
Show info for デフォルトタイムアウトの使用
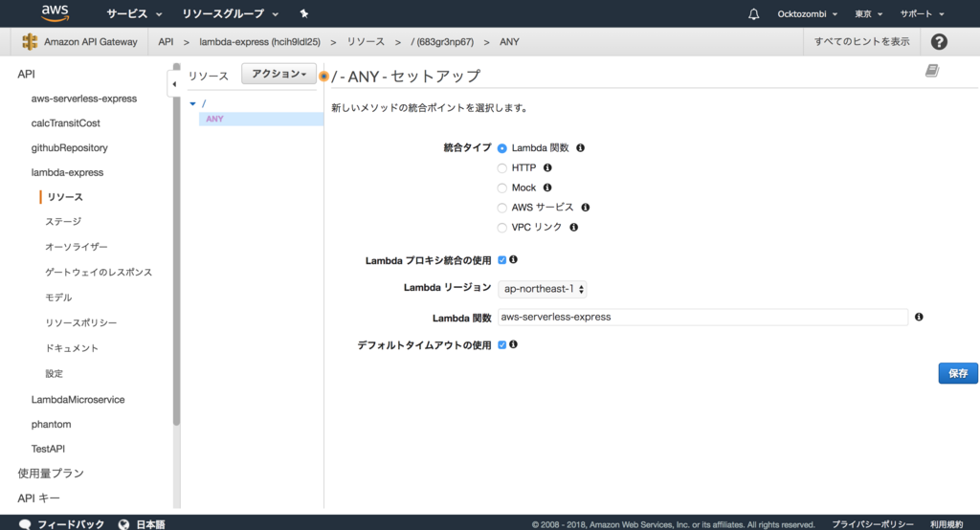[x=513, y=344]
